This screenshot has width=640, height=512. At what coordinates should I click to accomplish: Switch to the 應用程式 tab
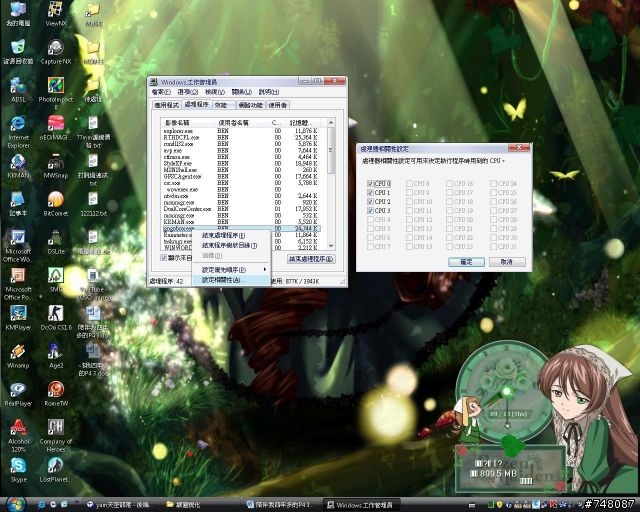click(x=167, y=105)
